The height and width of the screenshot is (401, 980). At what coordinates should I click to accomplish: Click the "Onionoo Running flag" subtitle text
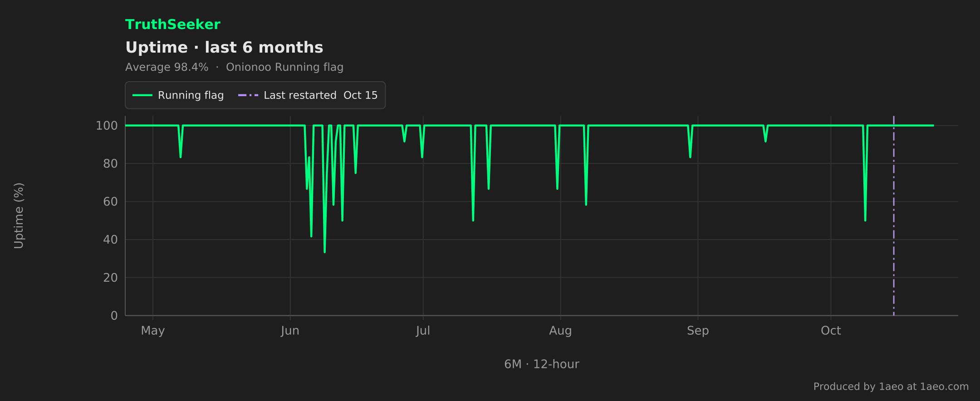click(x=284, y=67)
